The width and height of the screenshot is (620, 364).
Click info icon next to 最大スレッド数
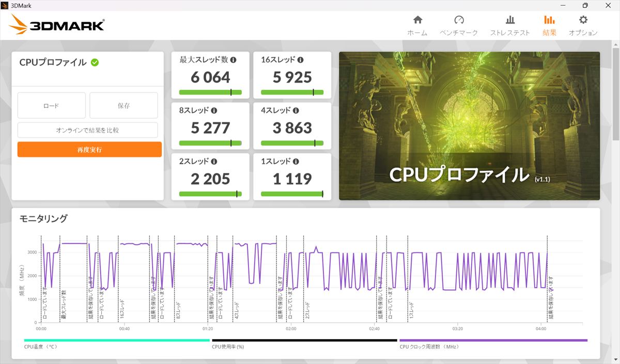pyautogui.click(x=234, y=60)
